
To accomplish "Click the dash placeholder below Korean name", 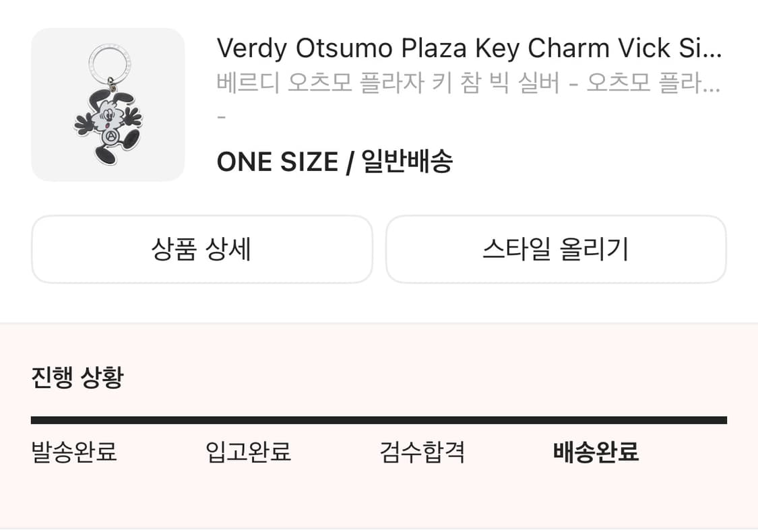I will pyautogui.click(x=222, y=117).
